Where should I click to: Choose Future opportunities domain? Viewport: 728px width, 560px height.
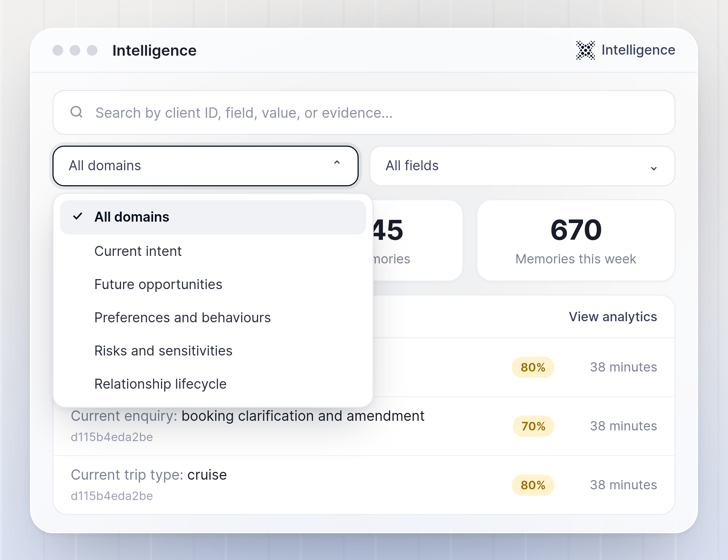pos(213,284)
